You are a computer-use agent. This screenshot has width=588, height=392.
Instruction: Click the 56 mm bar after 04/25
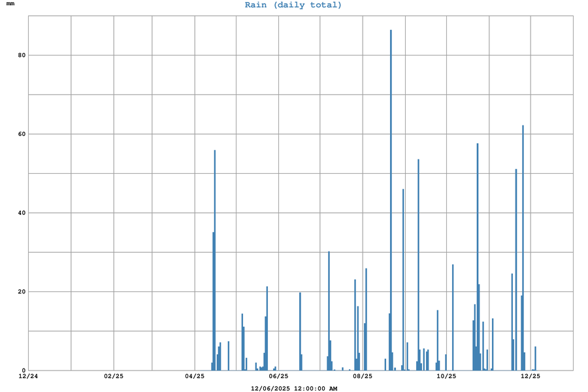[x=214, y=261]
